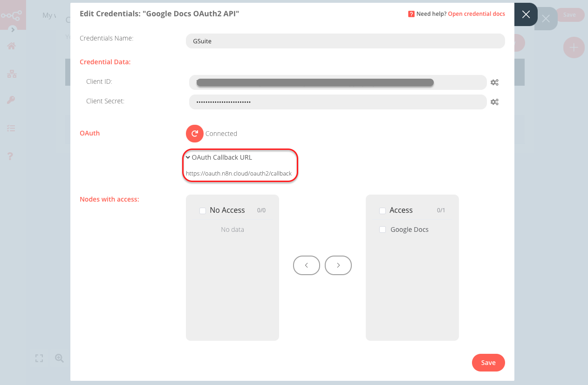
Task: Check the Access group checkbox
Action: 383,210
